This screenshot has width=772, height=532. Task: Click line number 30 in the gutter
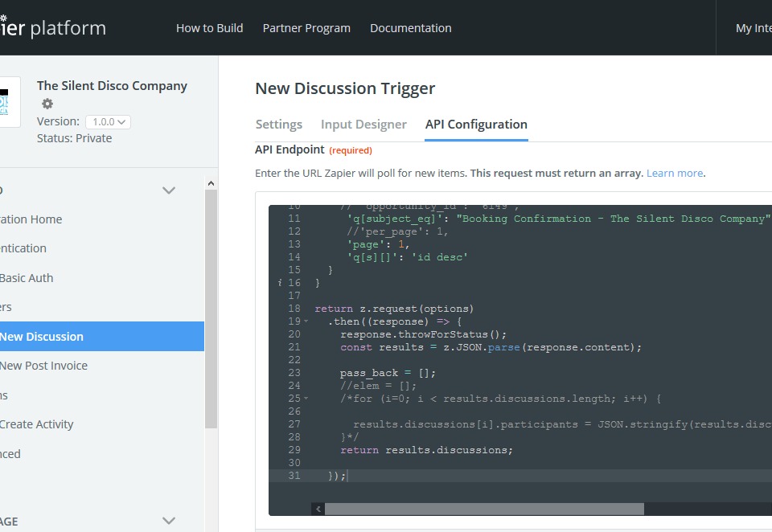tap(294, 463)
